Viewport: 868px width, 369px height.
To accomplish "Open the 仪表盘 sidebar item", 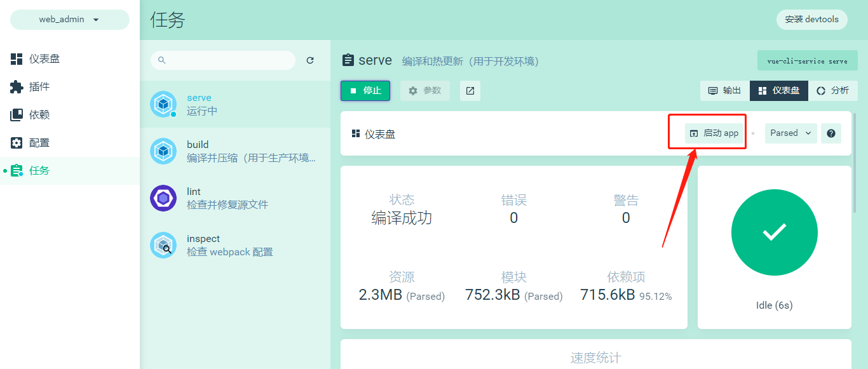I will (x=70, y=59).
